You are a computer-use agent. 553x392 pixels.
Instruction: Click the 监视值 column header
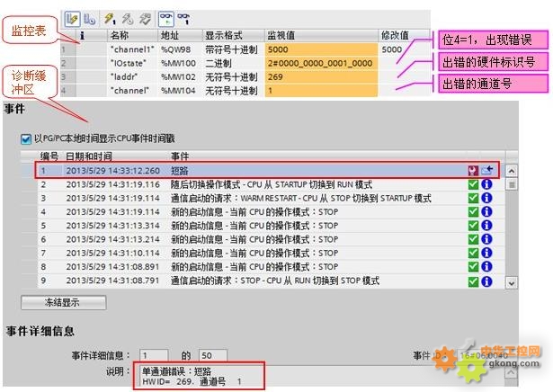click(x=321, y=35)
